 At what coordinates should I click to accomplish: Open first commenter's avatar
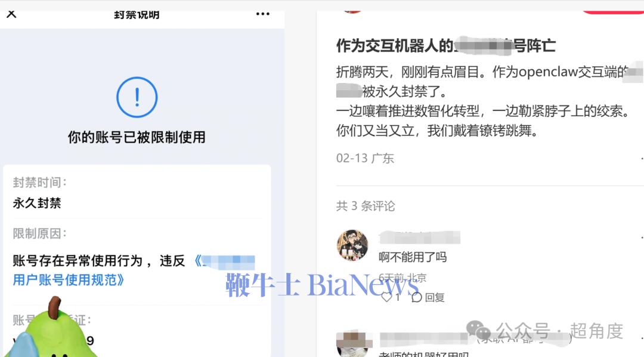click(352, 245)
